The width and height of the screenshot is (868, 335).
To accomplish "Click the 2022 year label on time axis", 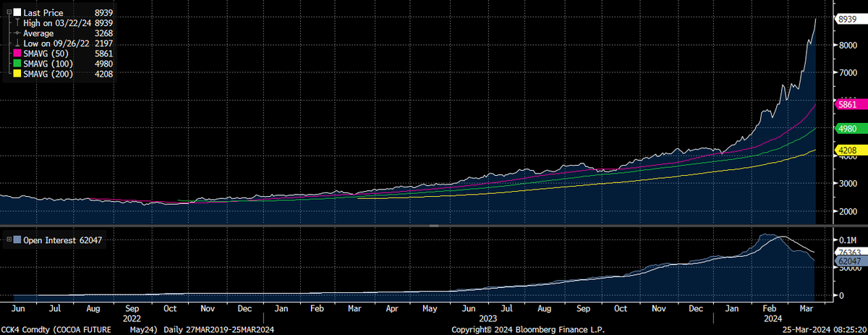I will tap(132, 318).
